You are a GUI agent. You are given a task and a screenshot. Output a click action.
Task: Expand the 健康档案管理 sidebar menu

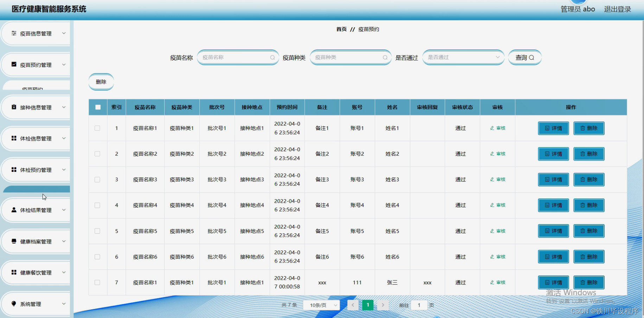point(36,241)
